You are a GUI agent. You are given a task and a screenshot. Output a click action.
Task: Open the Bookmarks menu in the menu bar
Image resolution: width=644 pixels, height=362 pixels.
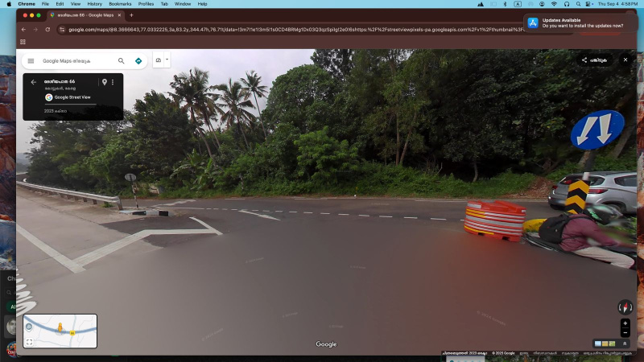[x=120, y=4]
